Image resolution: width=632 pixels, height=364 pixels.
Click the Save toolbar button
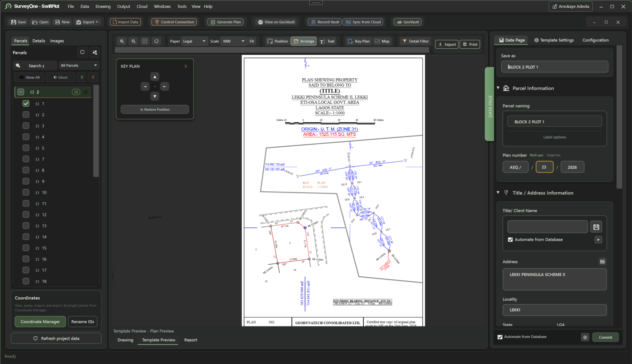click(x=19, y=22)
